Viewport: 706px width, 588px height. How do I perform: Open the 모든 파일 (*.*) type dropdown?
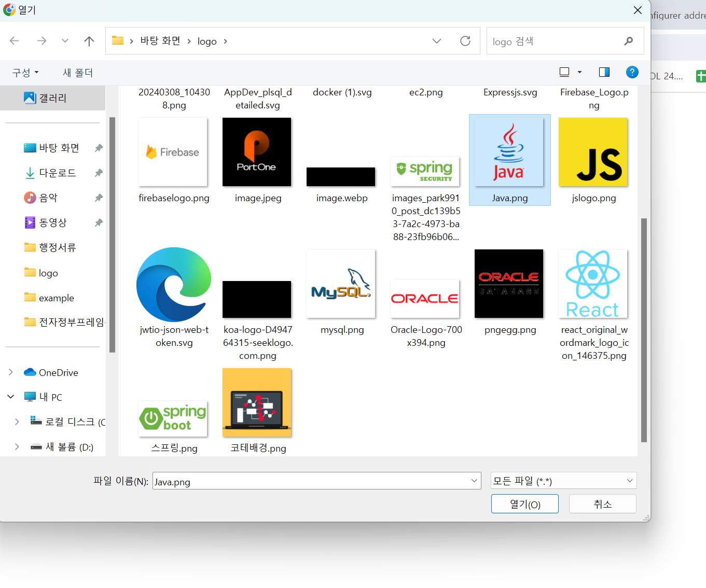pyautogui.click(x=564, y=481)
